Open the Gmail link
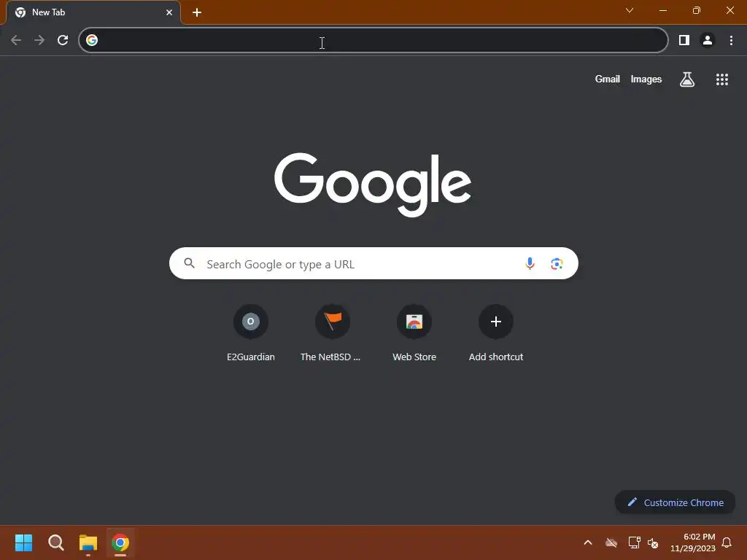 tap(608, 79)
